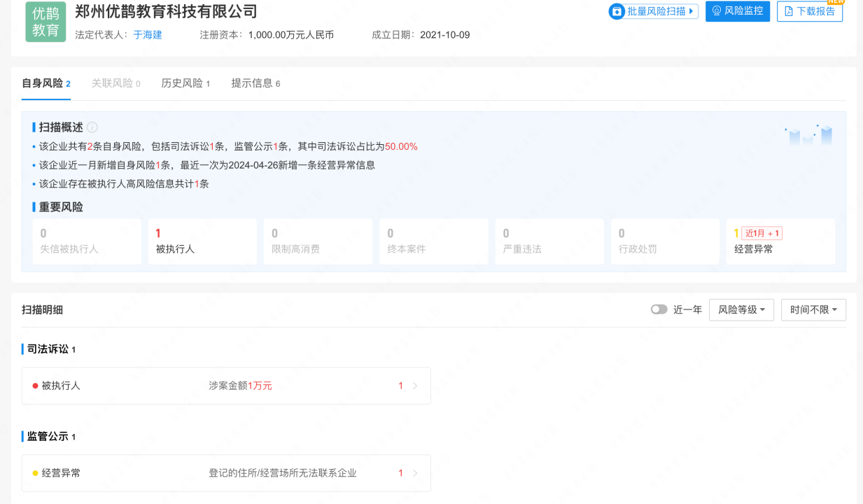Click the establishment date 2021-10-09
Image resolution: width=863 pixels, height=504 pixels.
(445, 34)
